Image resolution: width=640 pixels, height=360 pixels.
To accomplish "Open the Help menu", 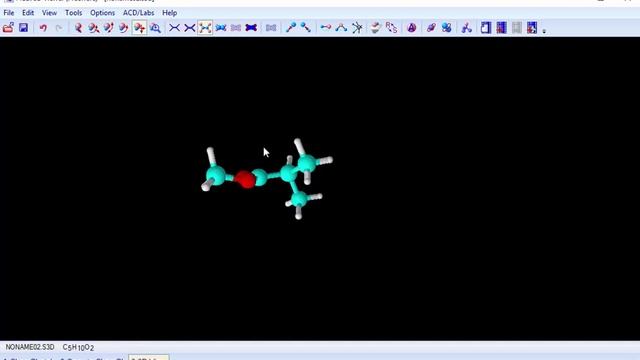I will pyautogui.click(x=169, y=13).
